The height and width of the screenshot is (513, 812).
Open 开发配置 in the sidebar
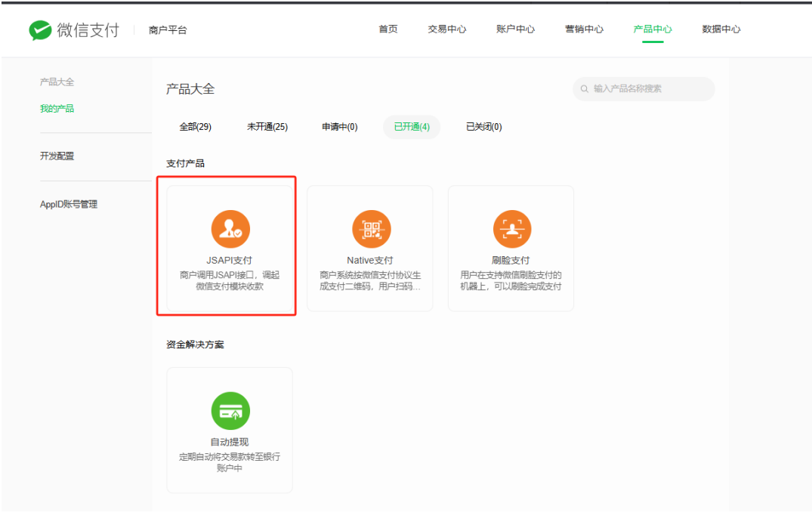57,156
